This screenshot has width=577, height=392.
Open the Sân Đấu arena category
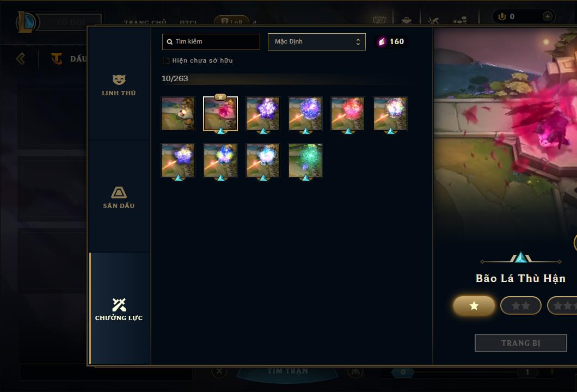coord(119,198)
